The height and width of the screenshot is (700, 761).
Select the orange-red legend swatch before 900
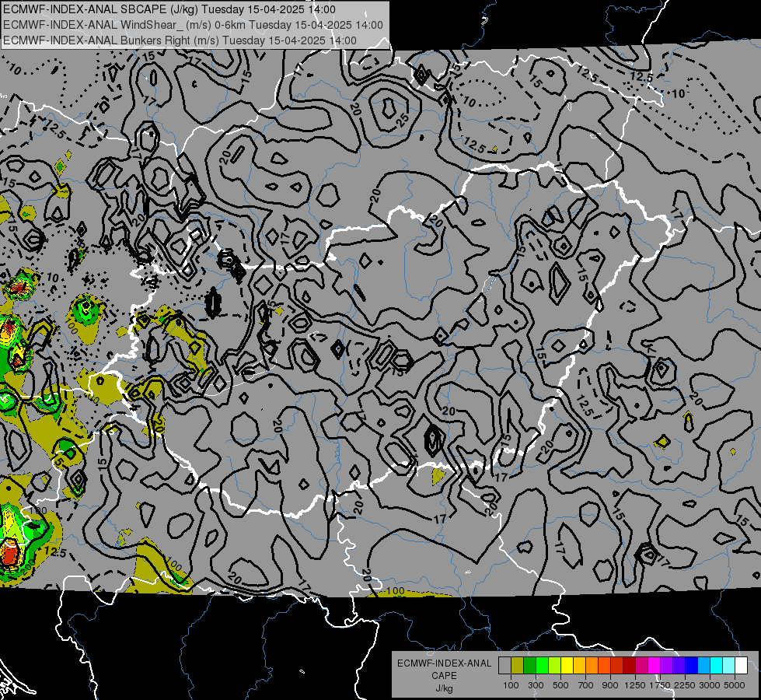point(605,665)
